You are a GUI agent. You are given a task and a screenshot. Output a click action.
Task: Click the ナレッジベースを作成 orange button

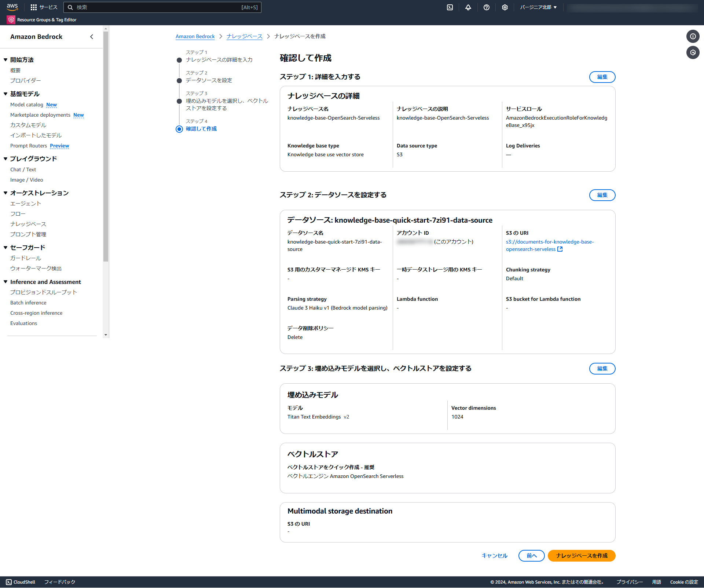(x=581, y=556)
